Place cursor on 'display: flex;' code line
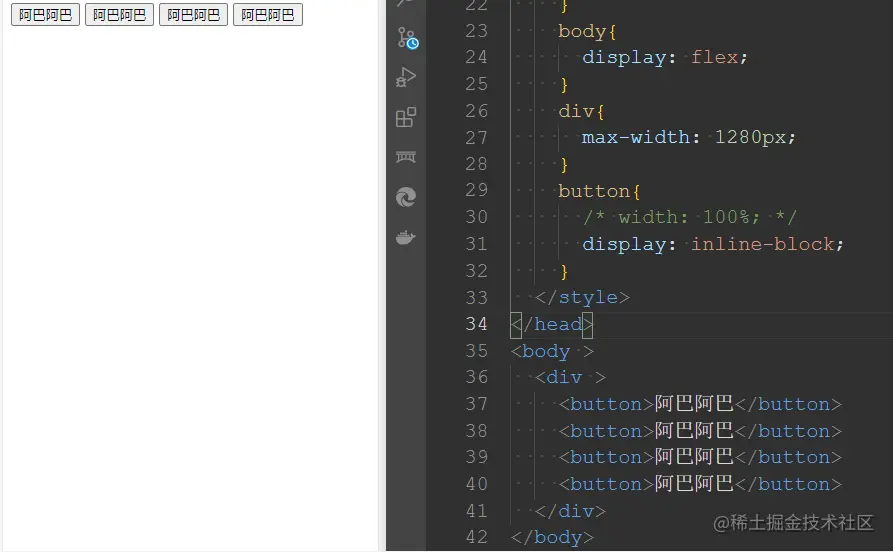 [665, 58]
